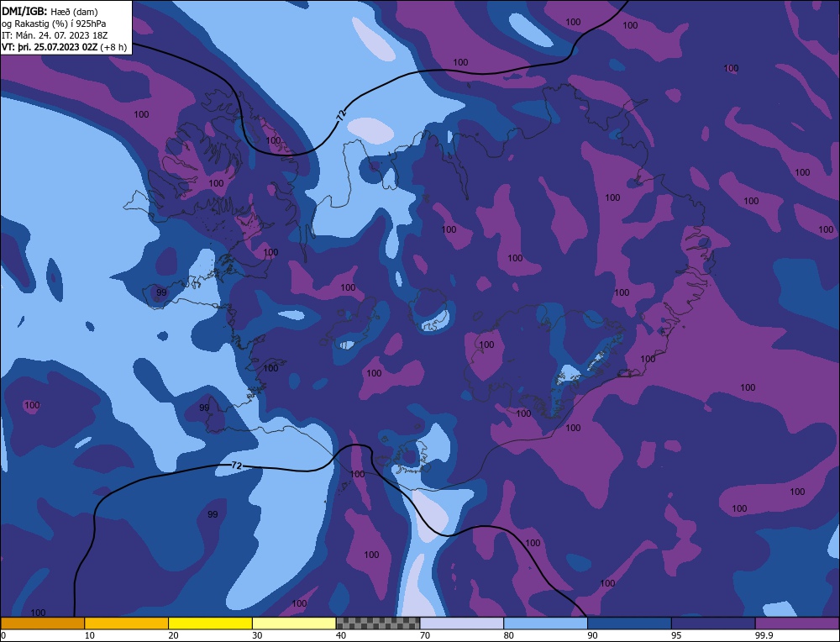Select the legend scale label "80"
This screenshot has height=642, width=840.
tap(508, 635)
